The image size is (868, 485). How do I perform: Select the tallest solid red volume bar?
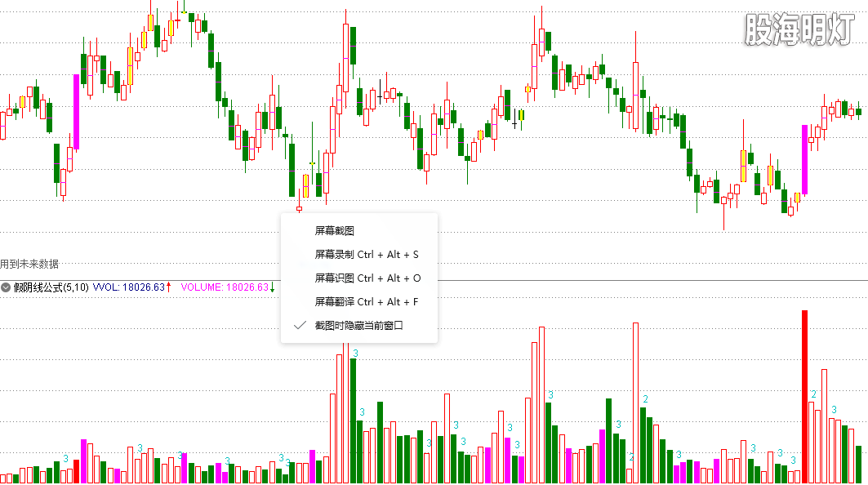805,397
